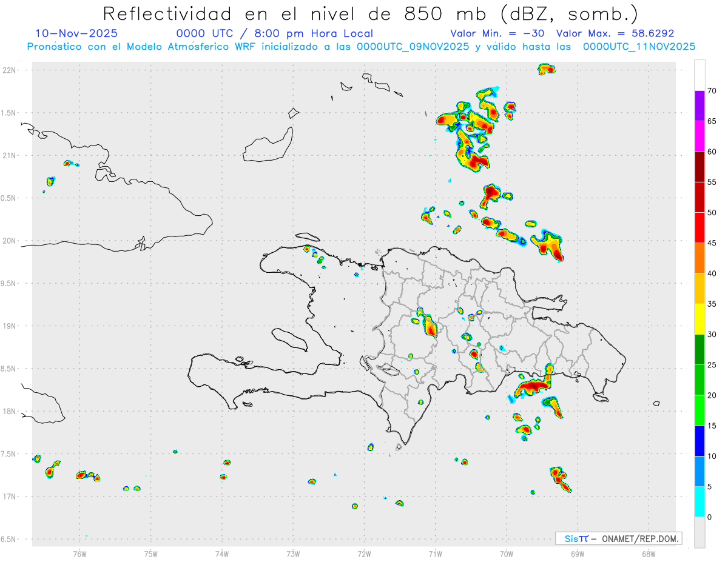The image size is (728, 562).
Task: Click the colorbar label '70'
Action: [712, 91]
